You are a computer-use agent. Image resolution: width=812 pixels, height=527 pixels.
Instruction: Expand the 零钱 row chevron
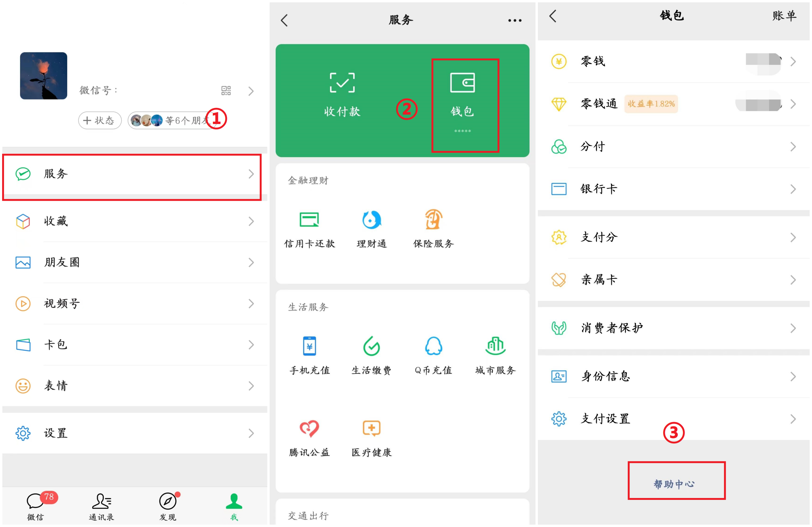[x=793, y=62]
